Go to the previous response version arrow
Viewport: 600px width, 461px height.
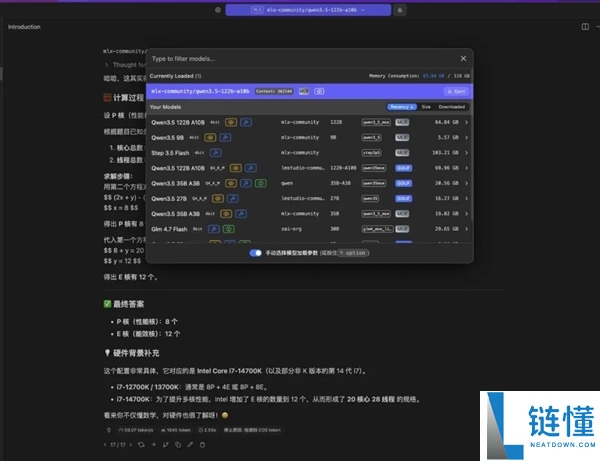[x=105, y=445]
